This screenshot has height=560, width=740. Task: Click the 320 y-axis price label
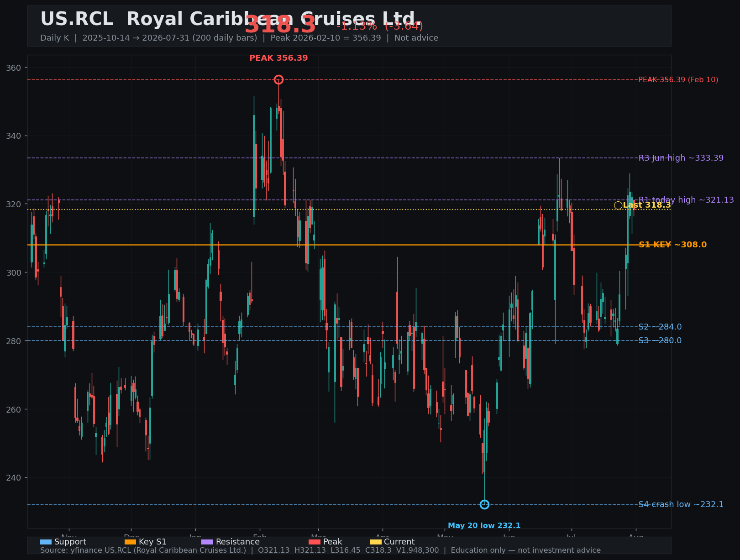point(14,204)
